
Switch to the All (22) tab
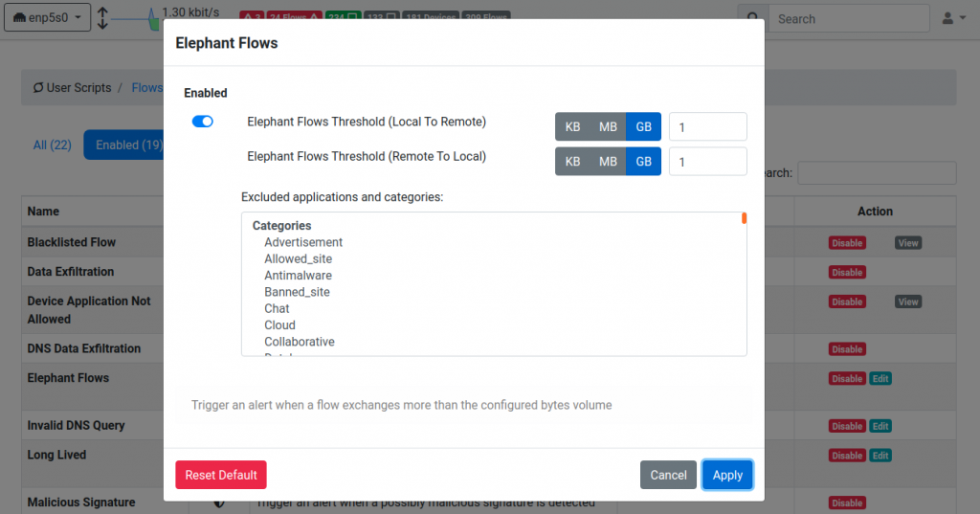coord(52,145)
